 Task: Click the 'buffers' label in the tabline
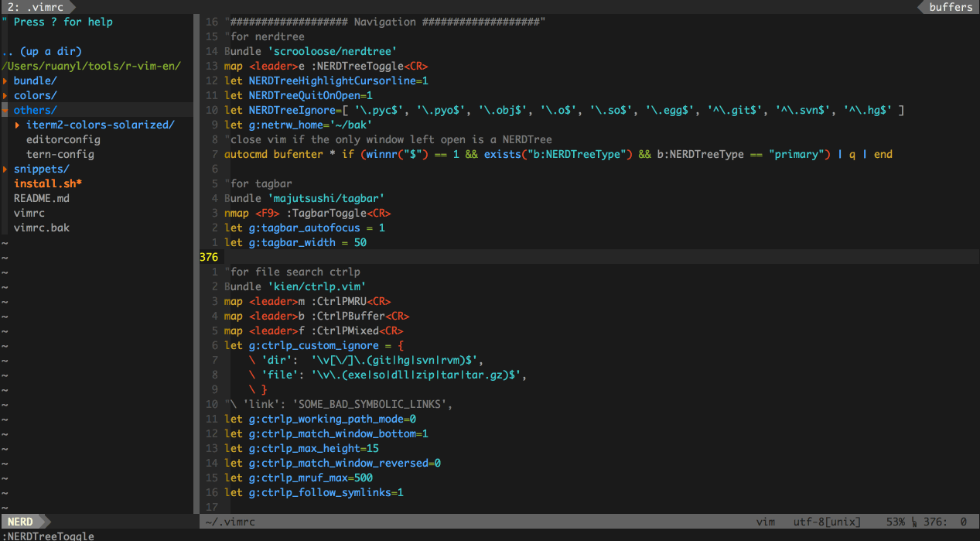pyautogui.click(x=951, y=7)
